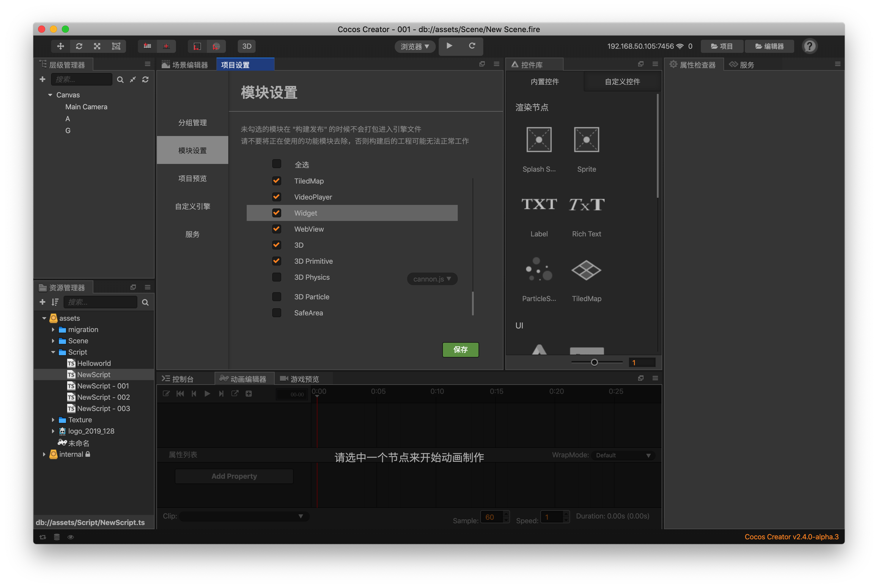Switch to the 场景编辑器 tab
Screen dimensions: 878x588
pos(185,65)
